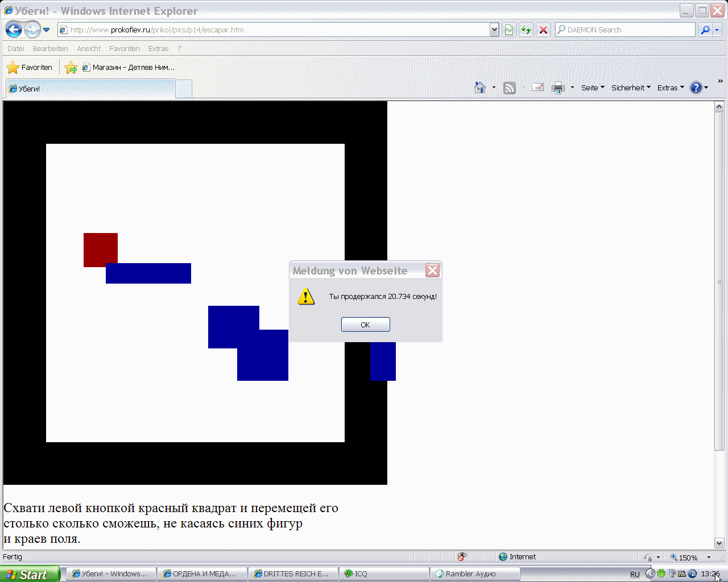Click the Back navigation arrow
Viewport: 728px width, 582px height.
pos(14,30)
